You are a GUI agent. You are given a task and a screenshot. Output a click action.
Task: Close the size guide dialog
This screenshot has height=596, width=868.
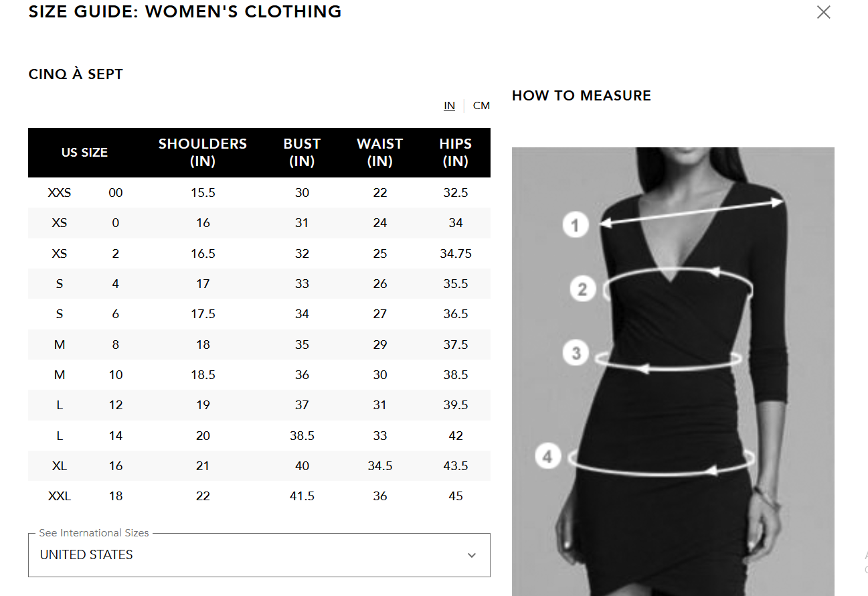click(x=823, y=12)
